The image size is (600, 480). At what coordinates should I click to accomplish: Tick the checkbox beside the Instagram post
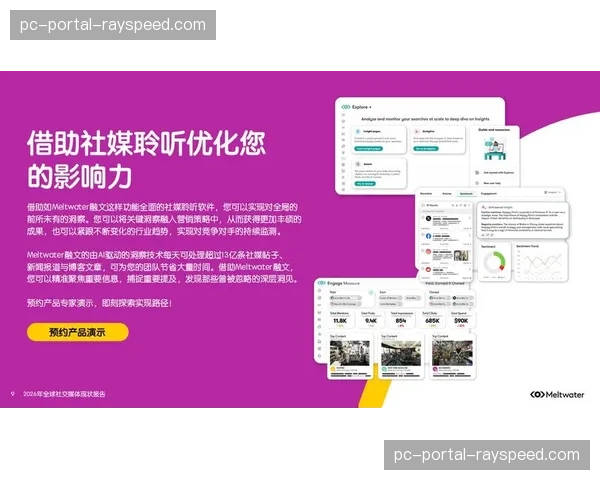pos(422,251)
